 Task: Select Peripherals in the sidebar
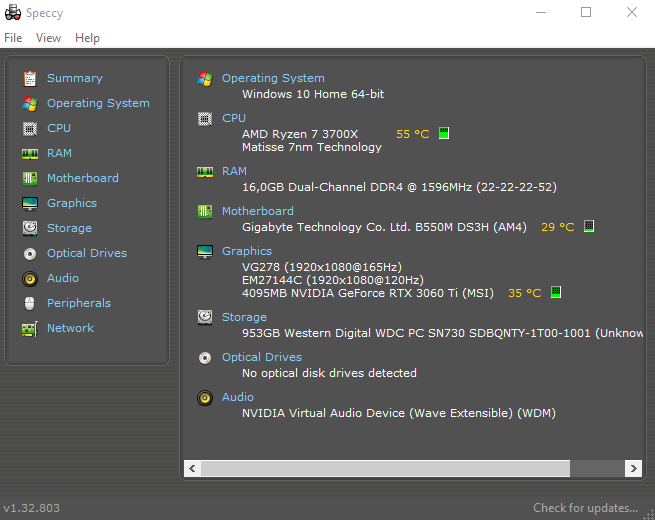click(79, 304)
